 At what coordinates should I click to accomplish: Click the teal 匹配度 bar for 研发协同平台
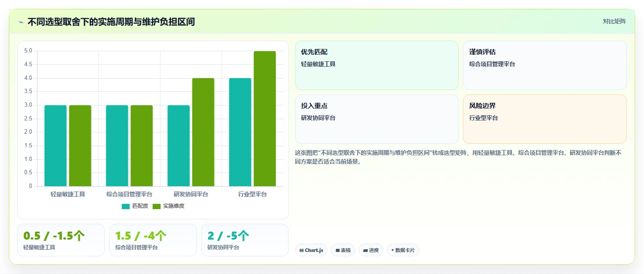178,146
